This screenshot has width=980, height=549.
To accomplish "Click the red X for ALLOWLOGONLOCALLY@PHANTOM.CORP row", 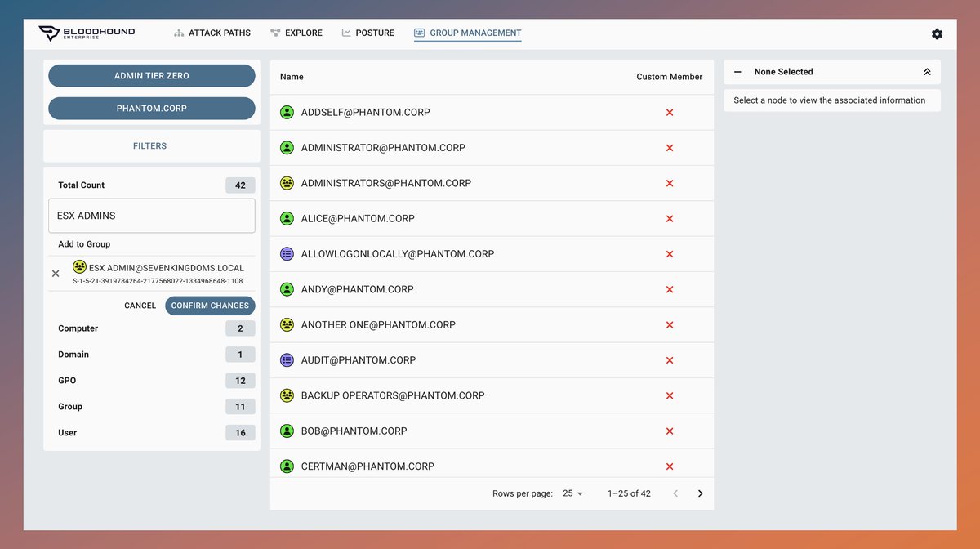I will coord(670,254).
